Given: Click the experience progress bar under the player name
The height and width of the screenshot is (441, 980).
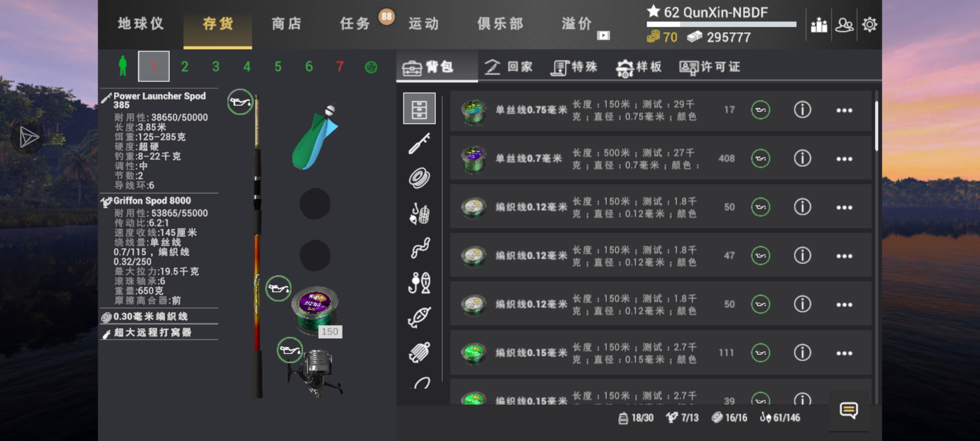Looking at the screenshot, I should [721, 24].
